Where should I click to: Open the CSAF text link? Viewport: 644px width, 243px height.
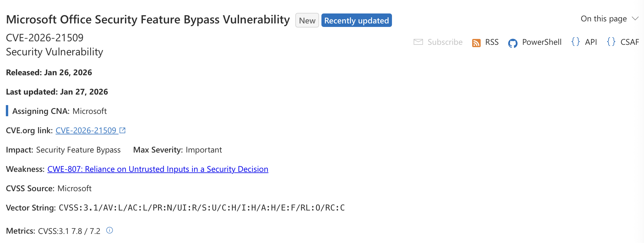(x=630, y=42)
